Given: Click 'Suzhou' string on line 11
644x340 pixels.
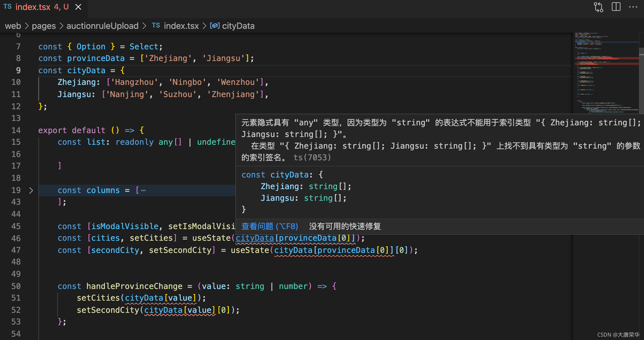Looking at the screenshot, I should (x=178, y=94).
